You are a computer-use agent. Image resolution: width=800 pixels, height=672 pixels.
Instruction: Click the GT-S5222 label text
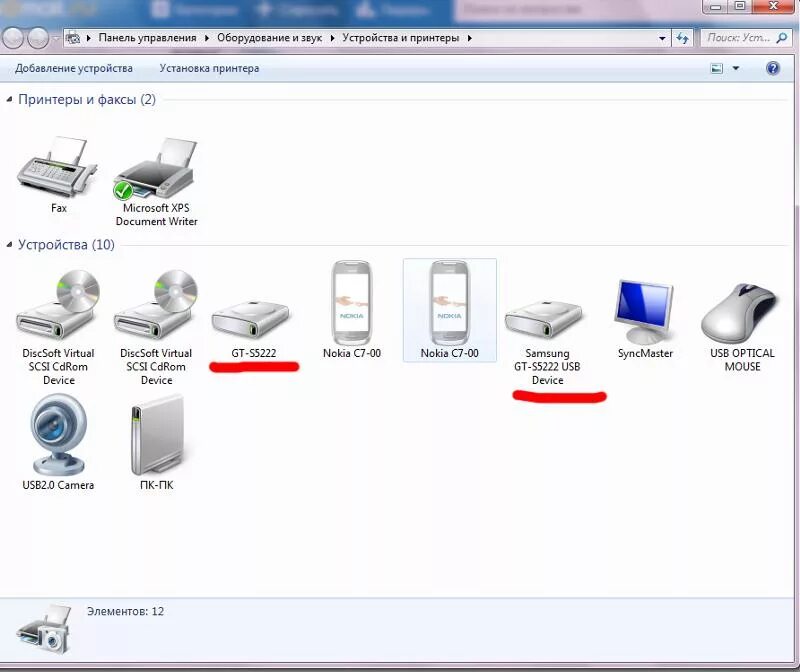254,353
